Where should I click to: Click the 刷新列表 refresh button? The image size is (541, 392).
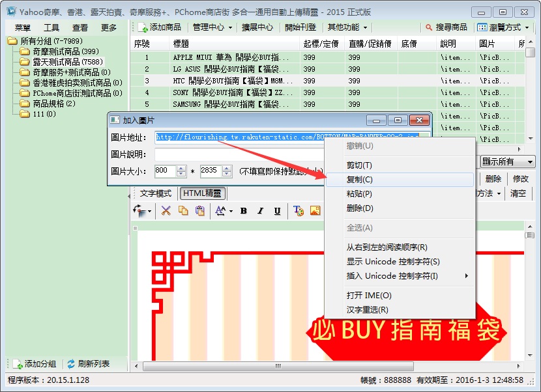tap(89, 364)
